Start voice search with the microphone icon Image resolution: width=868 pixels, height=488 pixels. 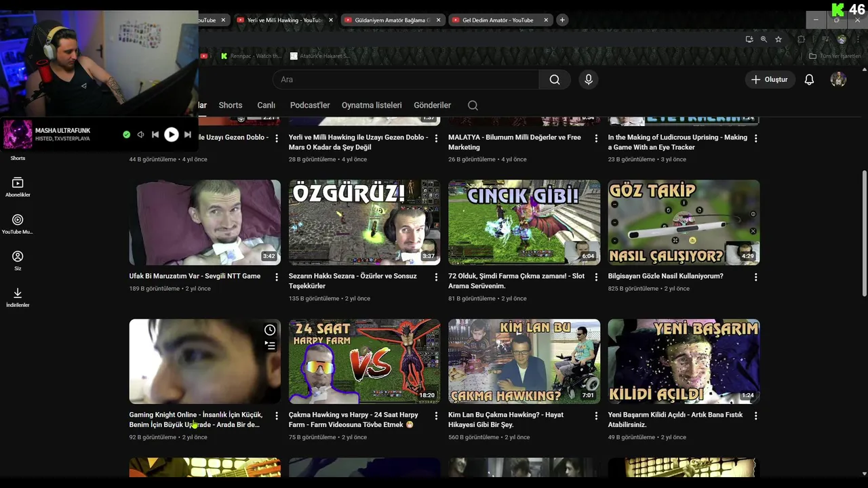click(x=589, y=79)
